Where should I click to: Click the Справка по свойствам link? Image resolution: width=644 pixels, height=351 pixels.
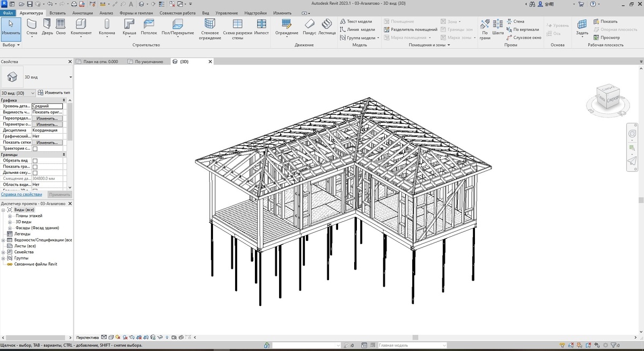point(20,194)
